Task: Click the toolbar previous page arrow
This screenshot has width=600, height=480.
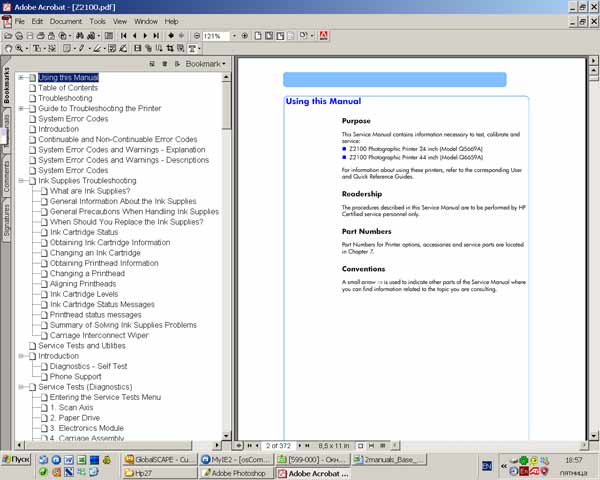Action: click(135, 36)
